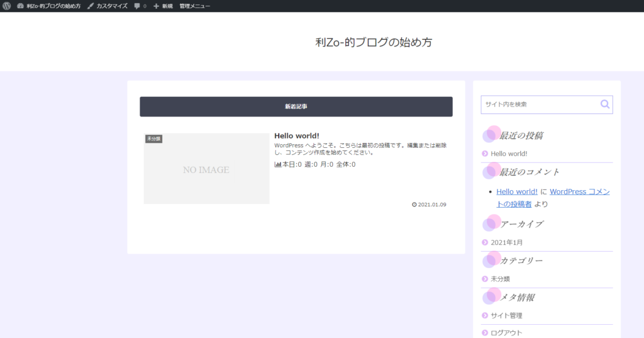644x338 pixels.
Task: Click the サイト管理 link
Action: [x=506, y=315]
